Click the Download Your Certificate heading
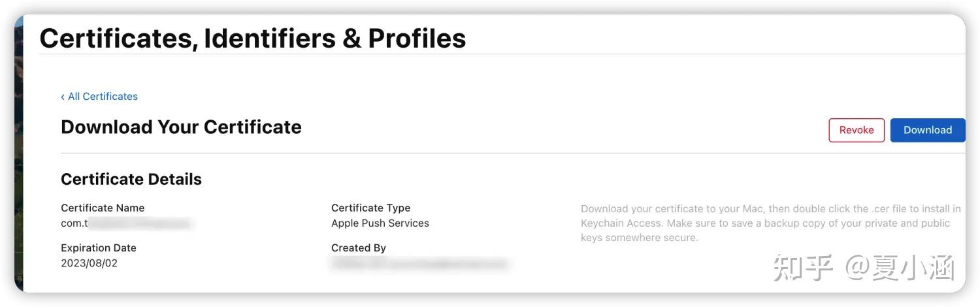Viewport: 980px width, 307px height. click(x=181, y=127)
